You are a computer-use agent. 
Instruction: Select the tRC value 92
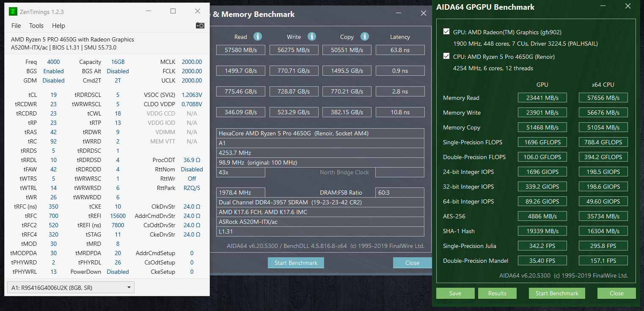(53, 141)
